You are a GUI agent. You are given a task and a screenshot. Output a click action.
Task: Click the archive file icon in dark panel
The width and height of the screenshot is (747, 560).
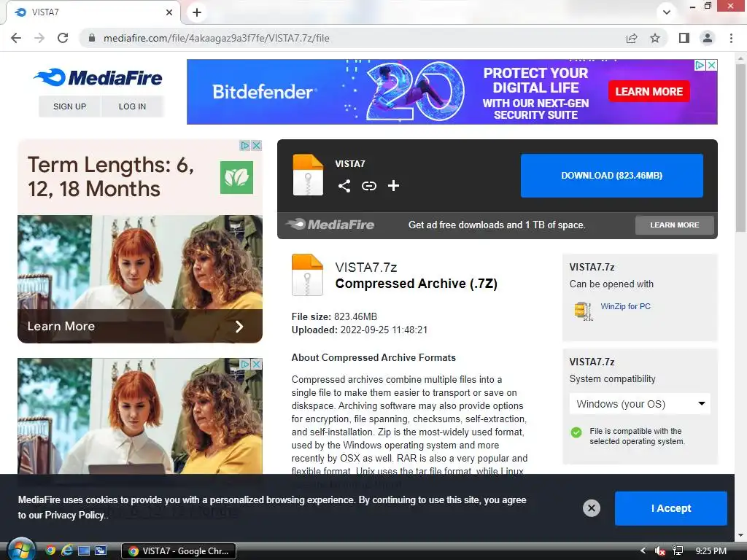[308, 175]
